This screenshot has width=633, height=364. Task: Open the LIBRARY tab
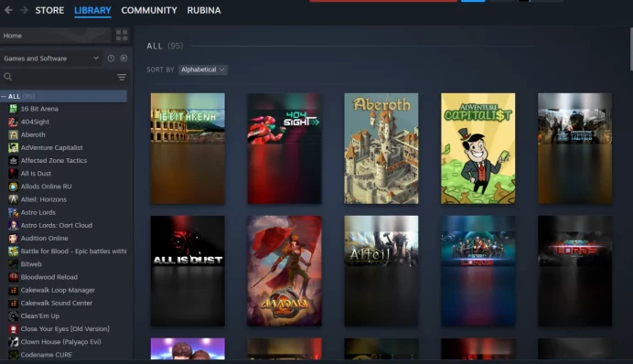coord(92,10)
